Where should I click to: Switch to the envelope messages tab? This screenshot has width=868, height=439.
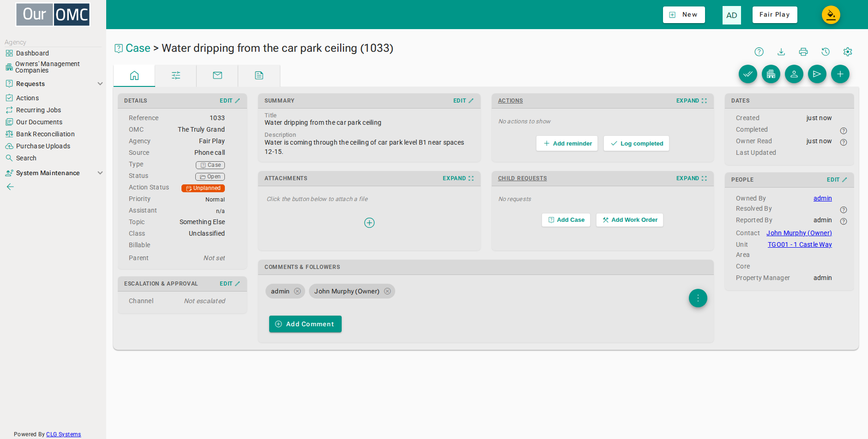click(217, 75)
